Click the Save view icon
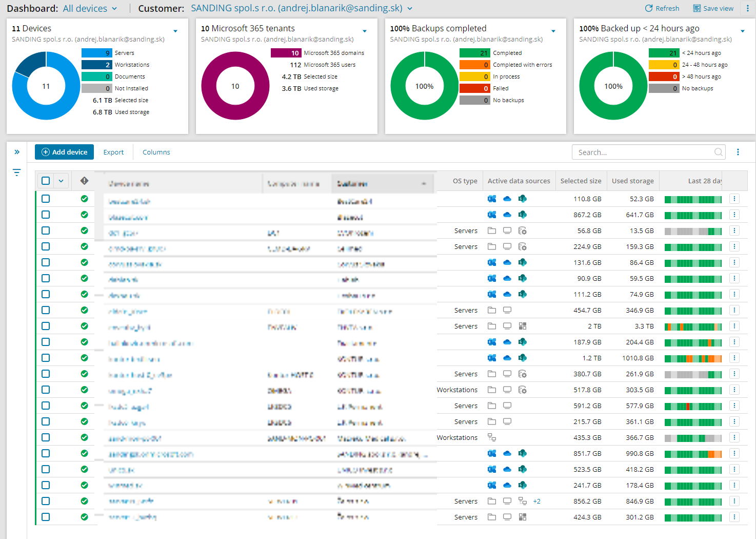Screen dimensions: 756x539 click(x=697, y=8)
